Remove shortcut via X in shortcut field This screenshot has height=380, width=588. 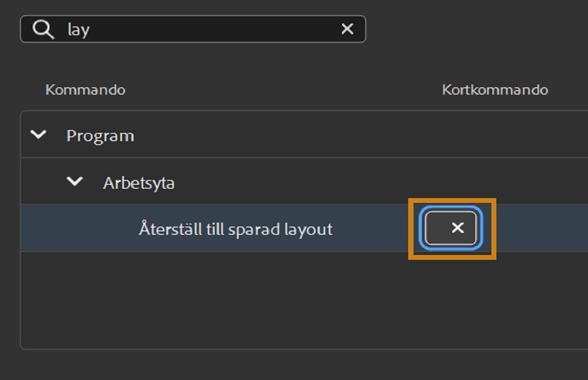click(458, 228)
